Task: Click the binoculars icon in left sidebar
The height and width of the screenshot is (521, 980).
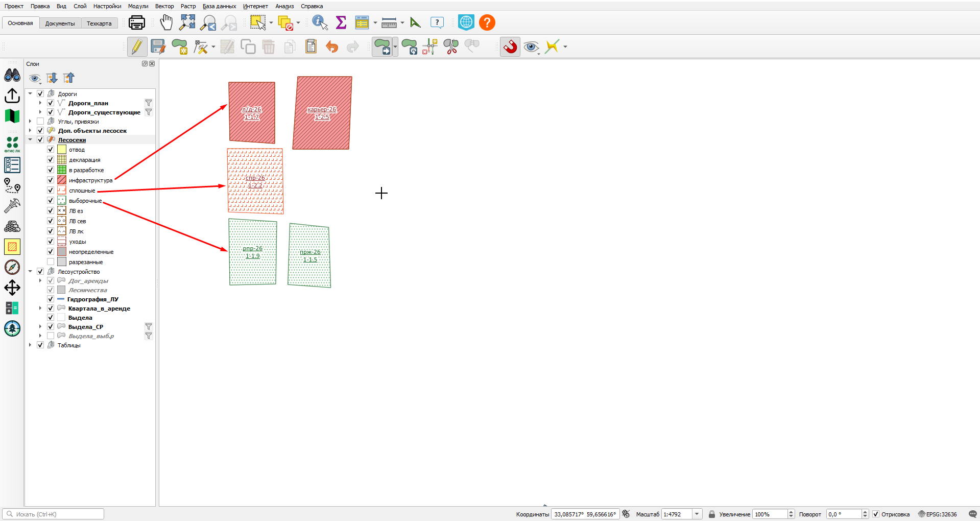Action: coord(12,76)
